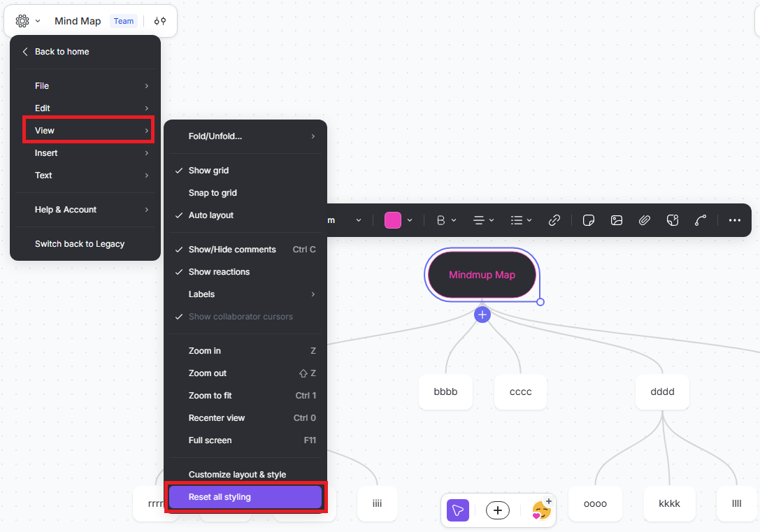Viewport: 760px width, 532px height.
Task: Enable Snap to grid
Action: [x=214, y=192]
